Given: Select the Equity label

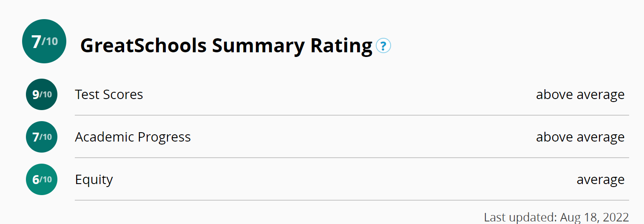Looking at the screenshot, I should [94, 180].
